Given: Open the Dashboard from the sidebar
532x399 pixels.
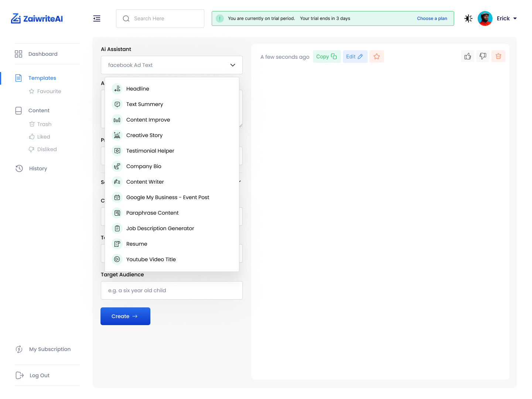Looking at the screenshot, I should pos(43,54).
